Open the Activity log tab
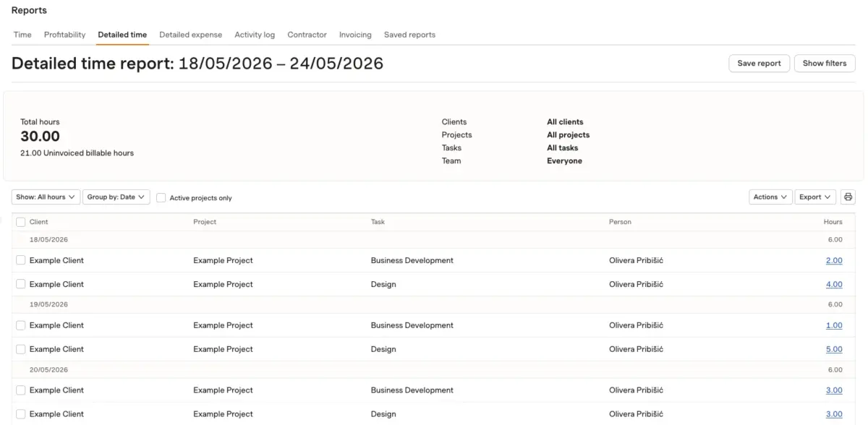Image resolution: width=868 pixels, height=425 pixels. (x=255, y=35)
